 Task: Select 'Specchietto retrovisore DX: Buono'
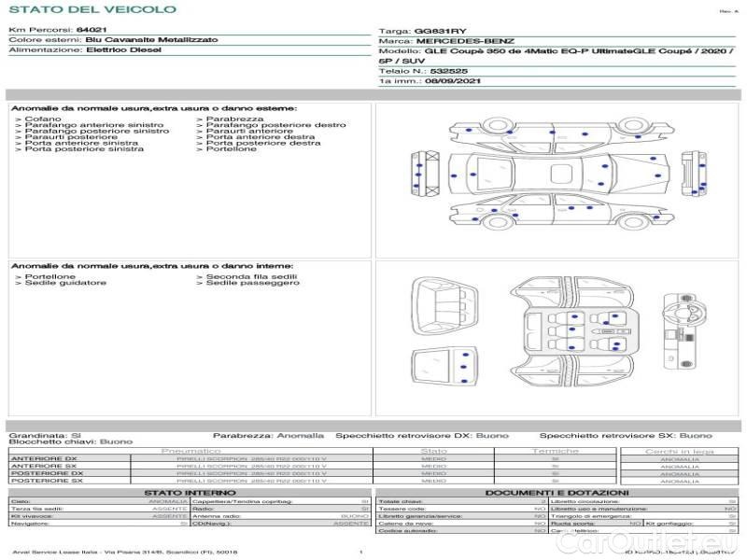(422, 435)
